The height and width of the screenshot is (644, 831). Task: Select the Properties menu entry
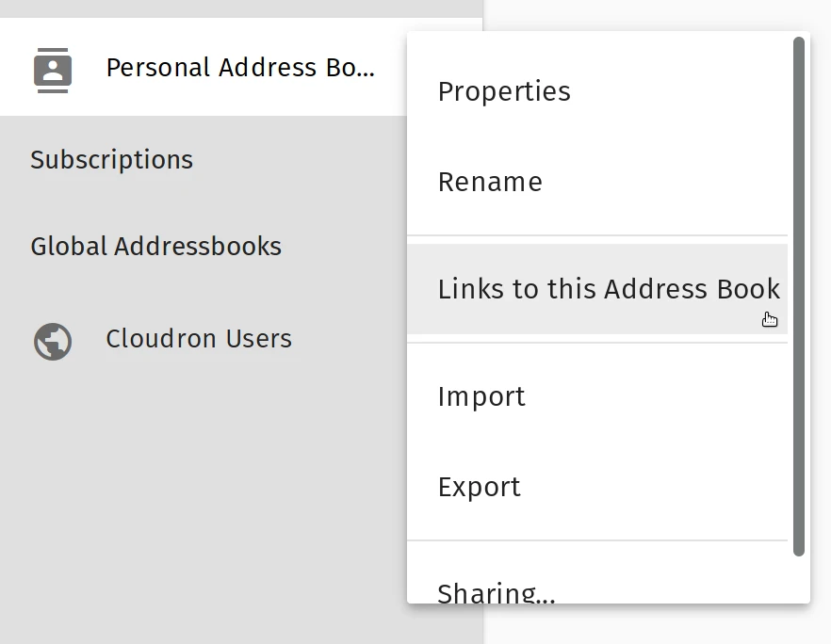point(503,91)
